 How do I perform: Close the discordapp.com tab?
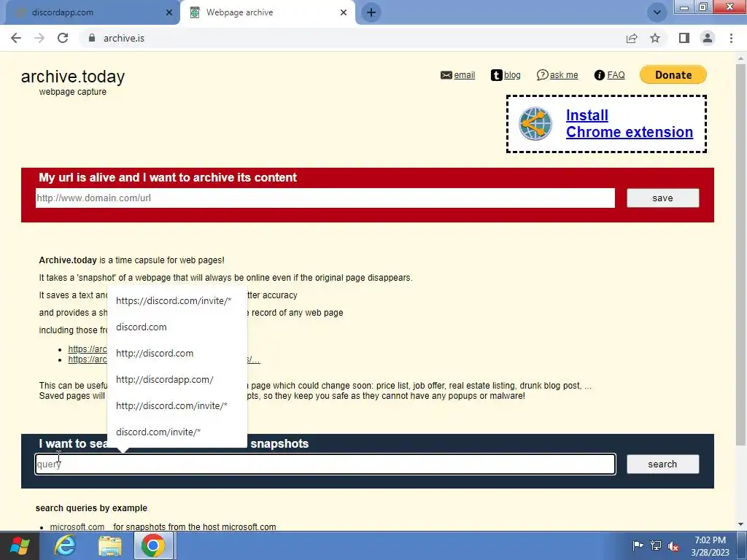169,12
